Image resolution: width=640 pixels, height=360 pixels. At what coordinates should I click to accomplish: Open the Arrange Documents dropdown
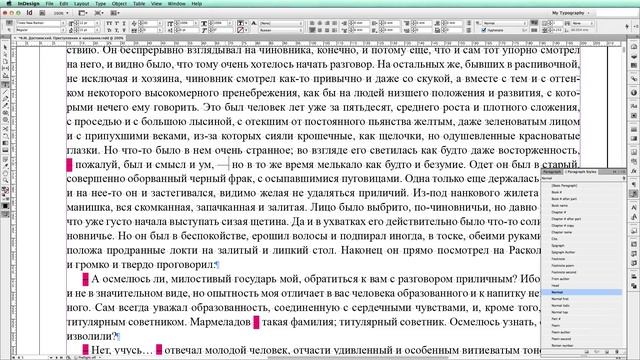115,13
